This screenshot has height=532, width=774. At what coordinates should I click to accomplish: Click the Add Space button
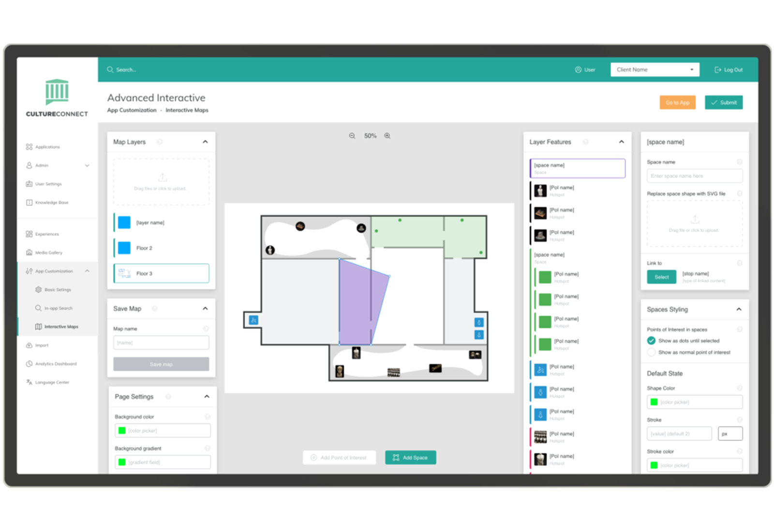[x=410, y=458]
